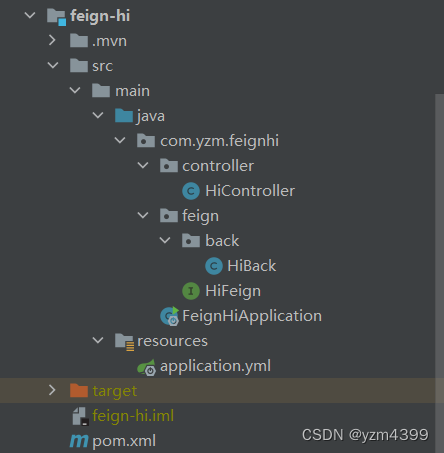Image resolution: width=444 pixels, height=453 pixels.
Task: Collapse the feign-hi module root
Action: (x=30, y=15)
